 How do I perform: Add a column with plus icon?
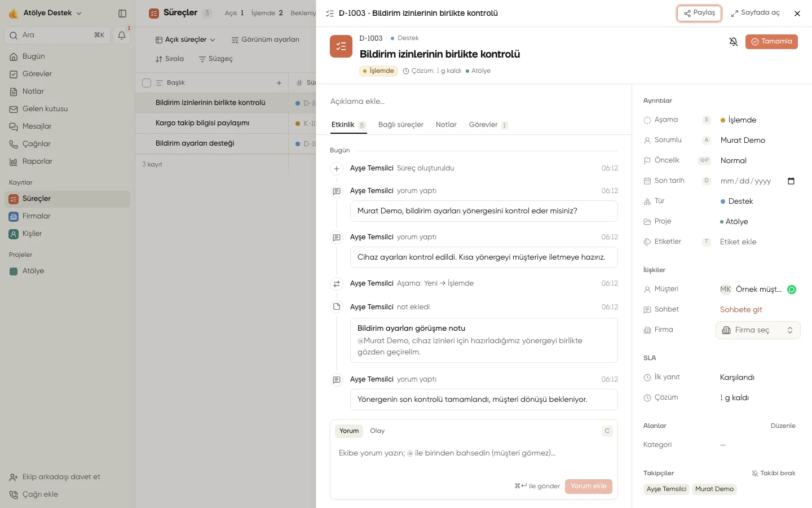279,83
